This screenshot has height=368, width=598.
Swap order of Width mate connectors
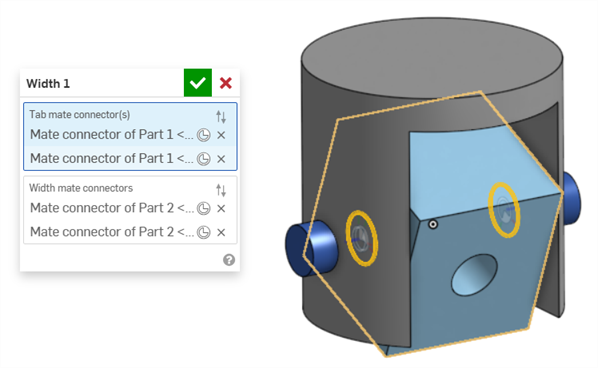click(x=221, y=190)
